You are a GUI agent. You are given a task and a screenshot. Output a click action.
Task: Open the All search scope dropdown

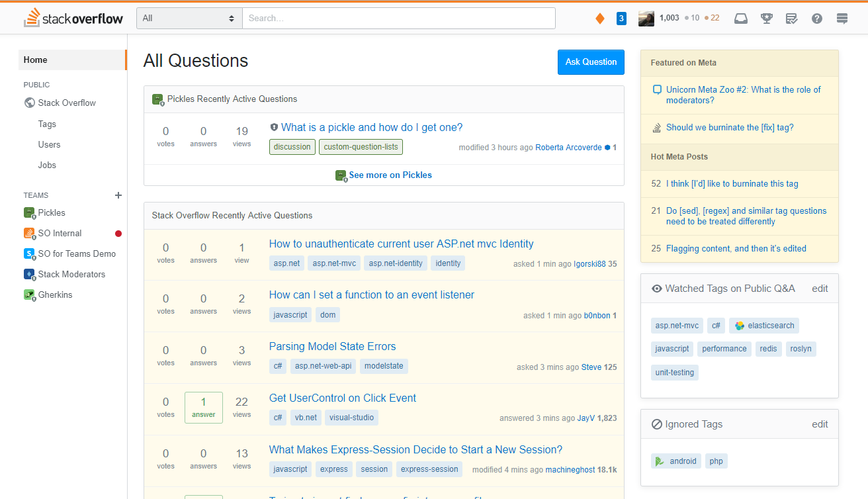[189, 19]
